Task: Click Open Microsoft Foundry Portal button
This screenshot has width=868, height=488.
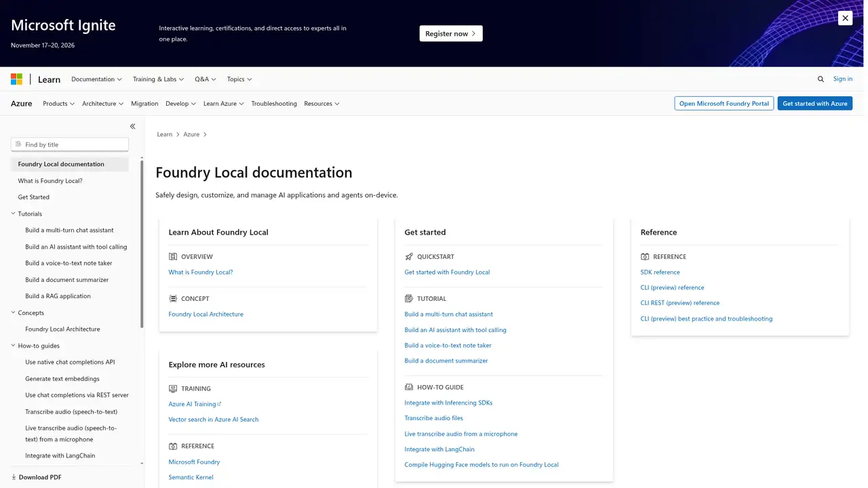Action: click(x=724, y=104)
